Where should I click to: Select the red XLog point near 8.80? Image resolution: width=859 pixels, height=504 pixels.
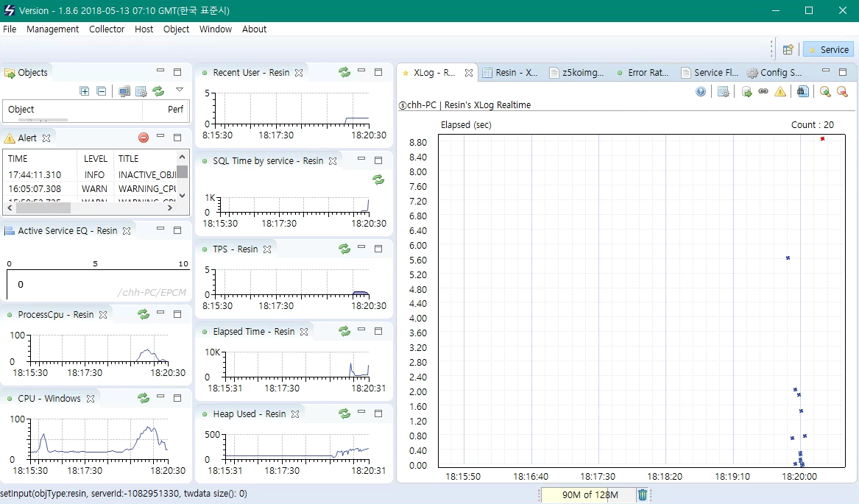coord(822,138)
